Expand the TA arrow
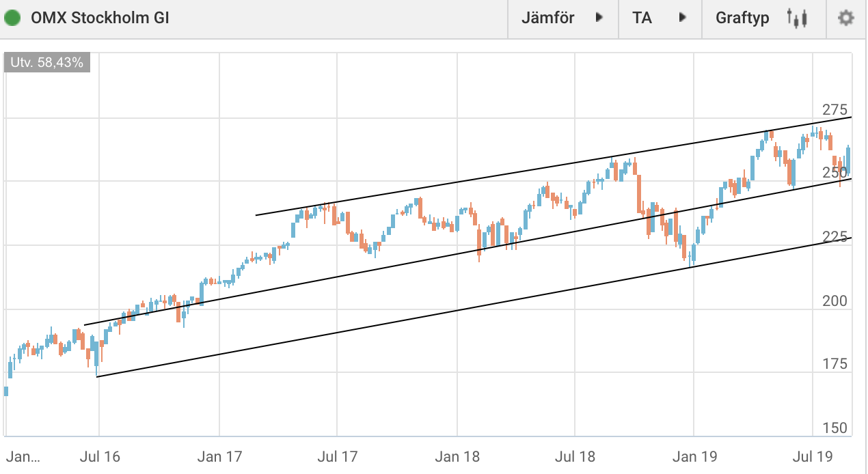Viewport: 868px width, 474px height. pos(682,18)
